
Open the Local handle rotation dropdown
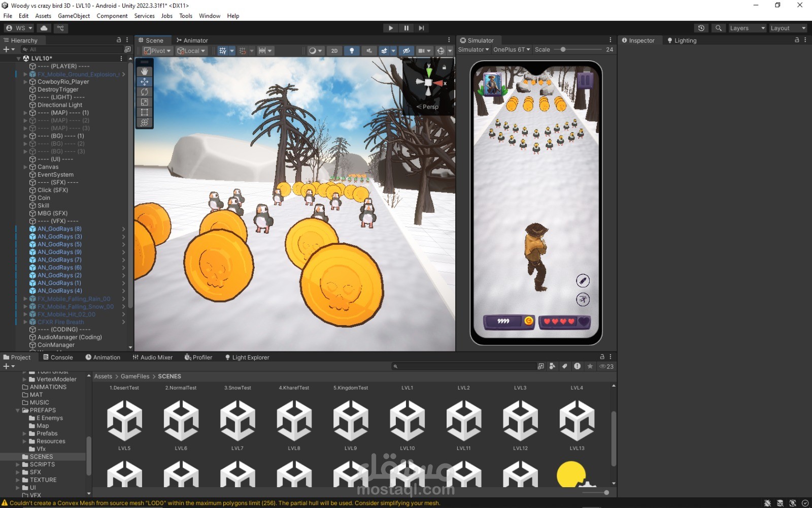(191, 51)
